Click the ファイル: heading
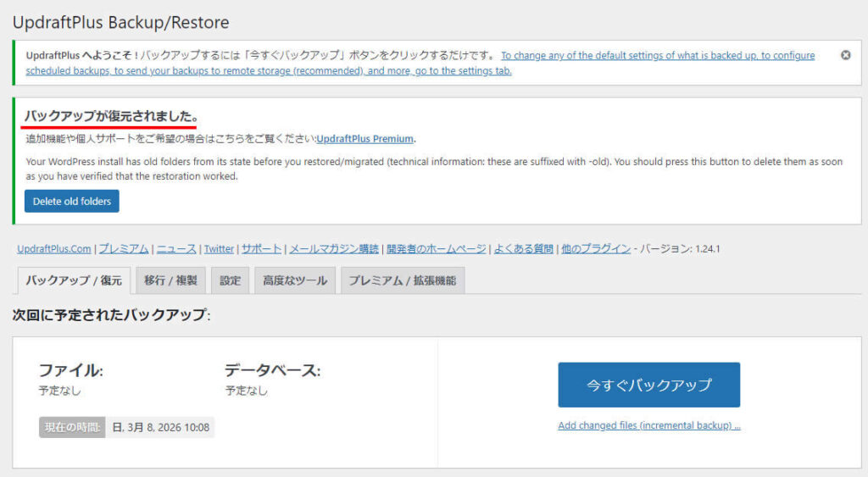 [70, 370]
